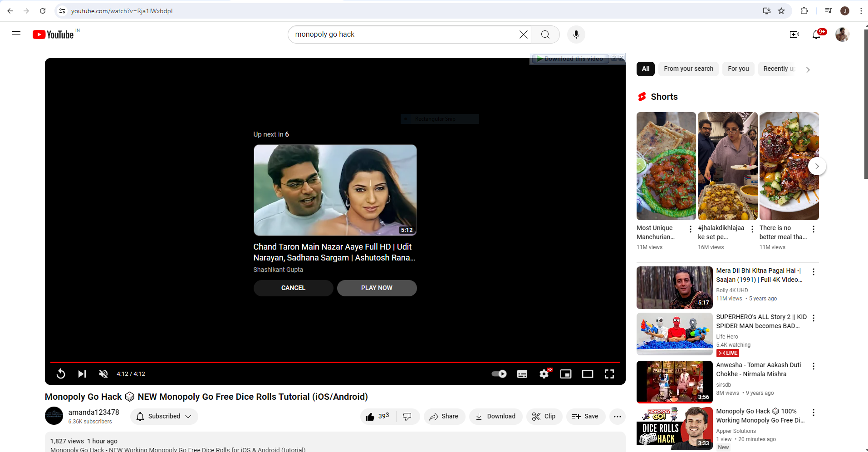Toggle theater mode
The height and width of the screenshot is (452, 868).
[x=588, y=374]
